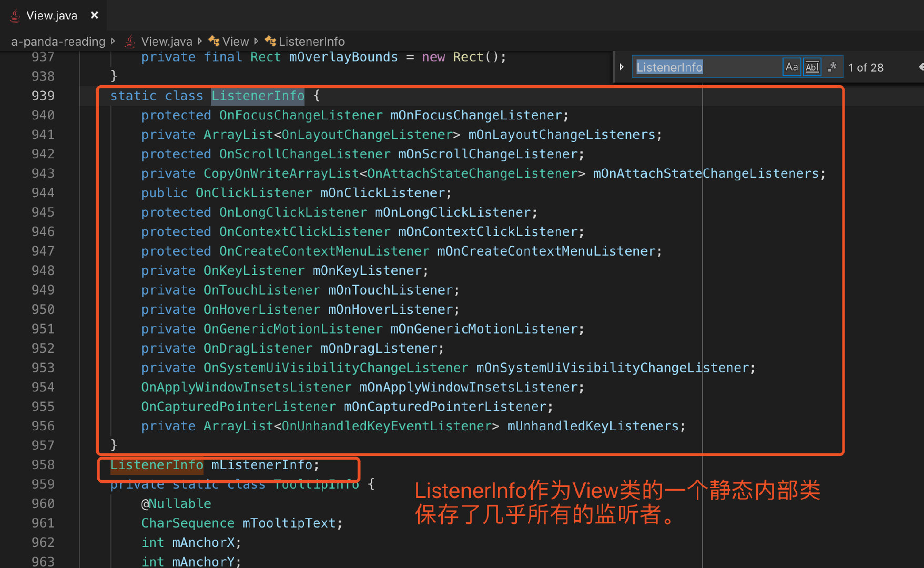This screenshot has width=924, height=568.
Task: Click mOverlayBounds variable on line 937
Action: [x=343, y=57]
